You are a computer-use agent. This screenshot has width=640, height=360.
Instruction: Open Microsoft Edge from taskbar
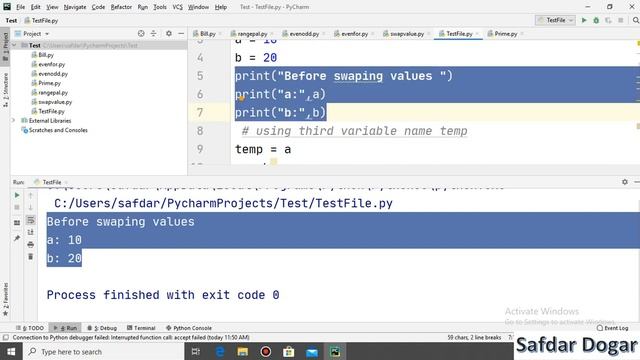coord(220,351)
